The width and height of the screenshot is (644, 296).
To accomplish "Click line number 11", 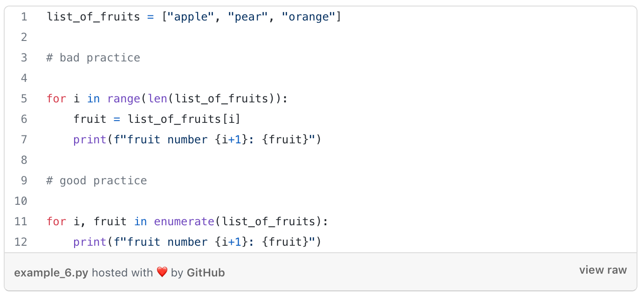I will (x=21, y=222).
